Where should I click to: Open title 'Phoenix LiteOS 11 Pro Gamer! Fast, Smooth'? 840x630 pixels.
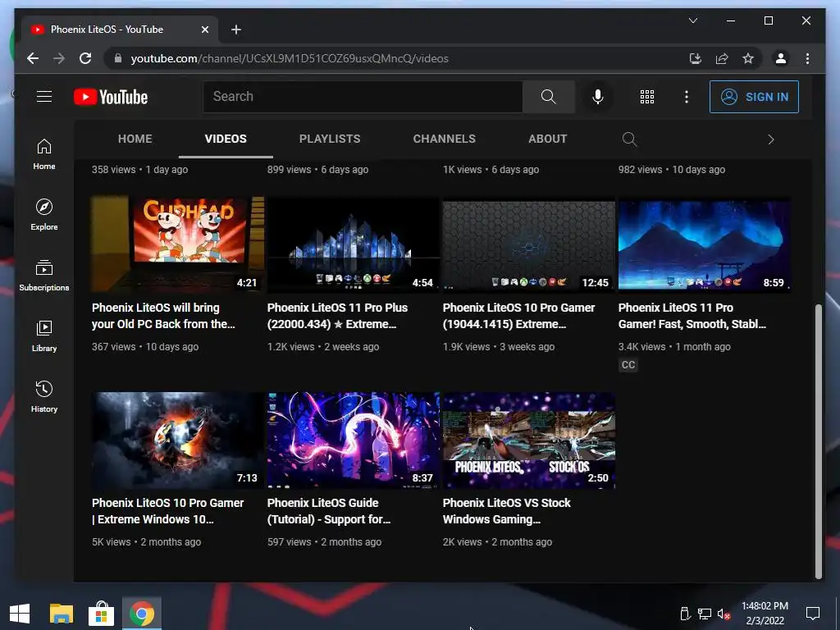click(692, 316)
